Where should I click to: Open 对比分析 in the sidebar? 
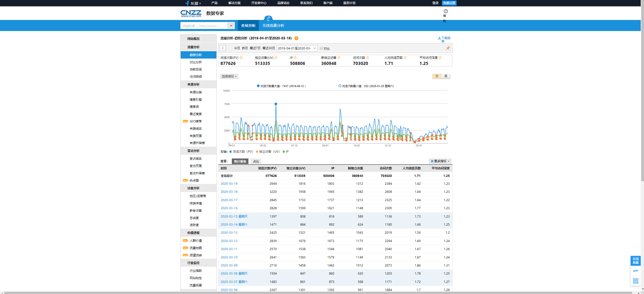coord(196,62)
